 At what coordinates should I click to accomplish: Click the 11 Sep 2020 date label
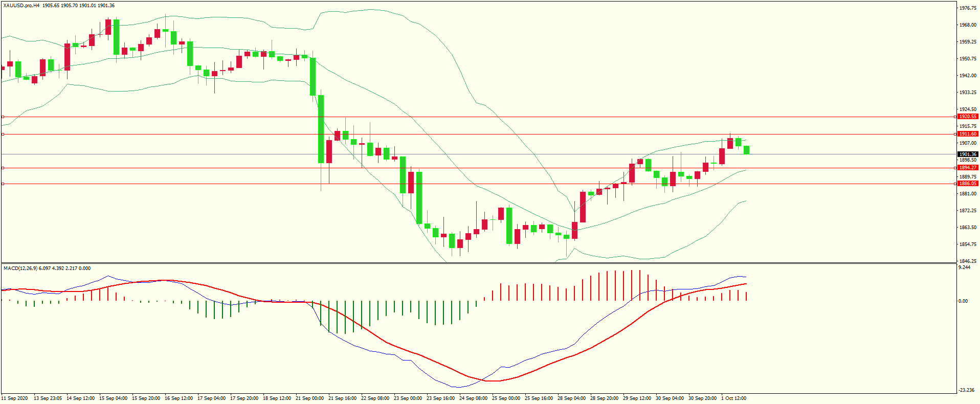click(x=15, y=398)
